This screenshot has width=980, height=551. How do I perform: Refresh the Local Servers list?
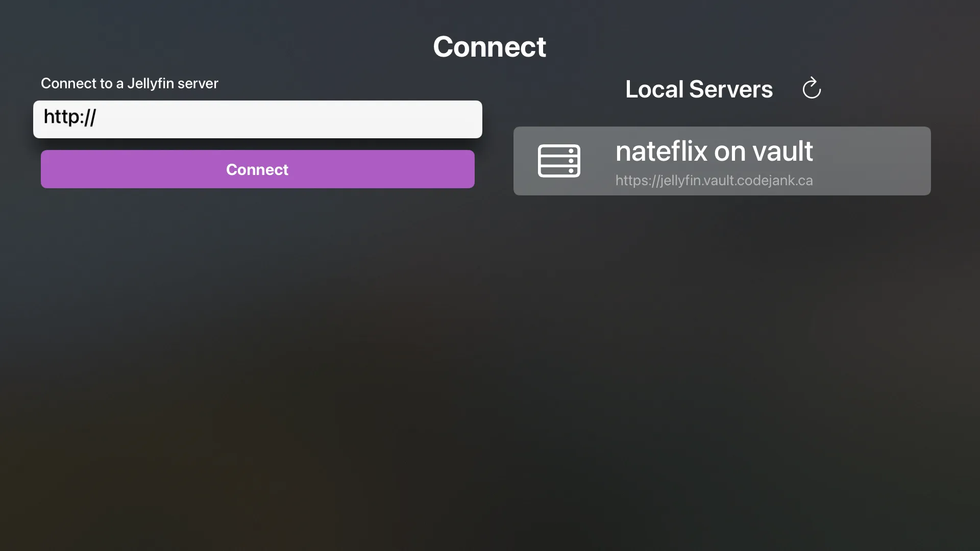[x=812, y=88]
